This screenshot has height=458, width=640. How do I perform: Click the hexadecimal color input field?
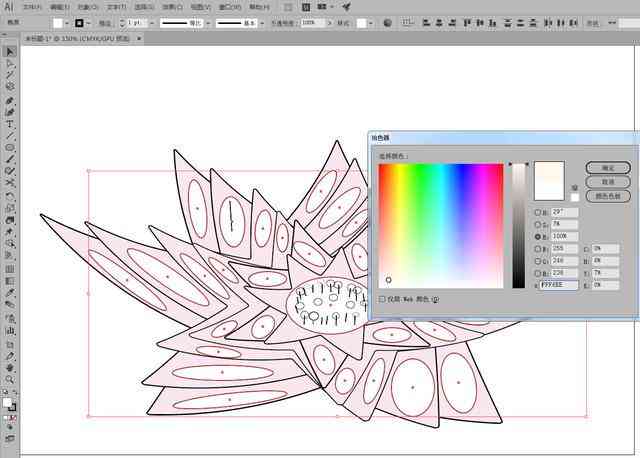(559, 285)
